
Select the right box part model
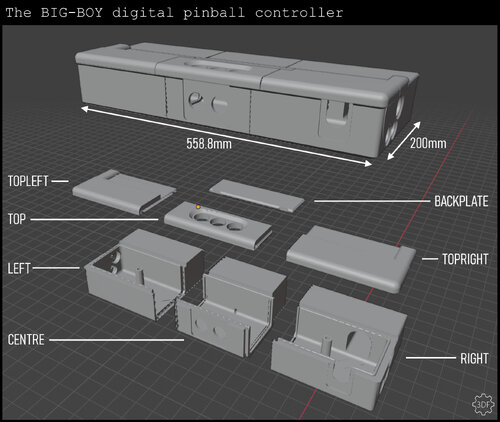338,347
